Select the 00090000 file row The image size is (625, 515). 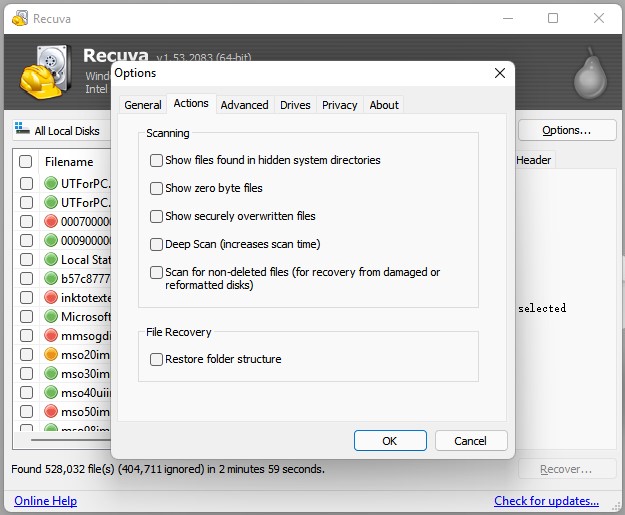coord(63,240)
